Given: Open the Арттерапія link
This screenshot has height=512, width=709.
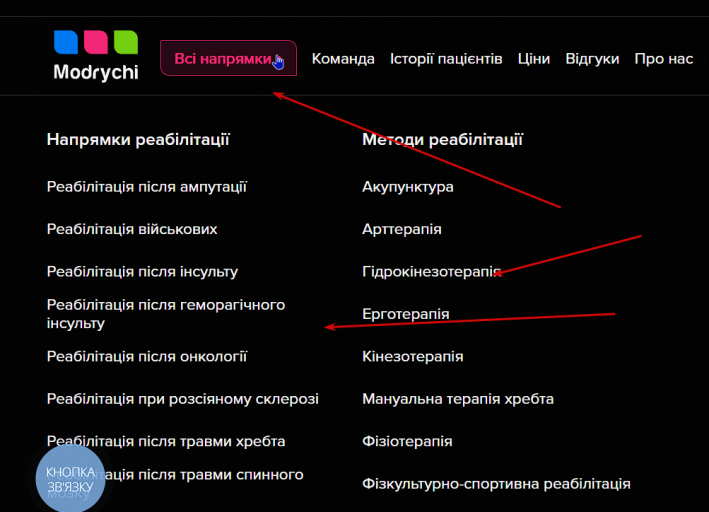Looking at the screenshot, I should tap(402, 229).
